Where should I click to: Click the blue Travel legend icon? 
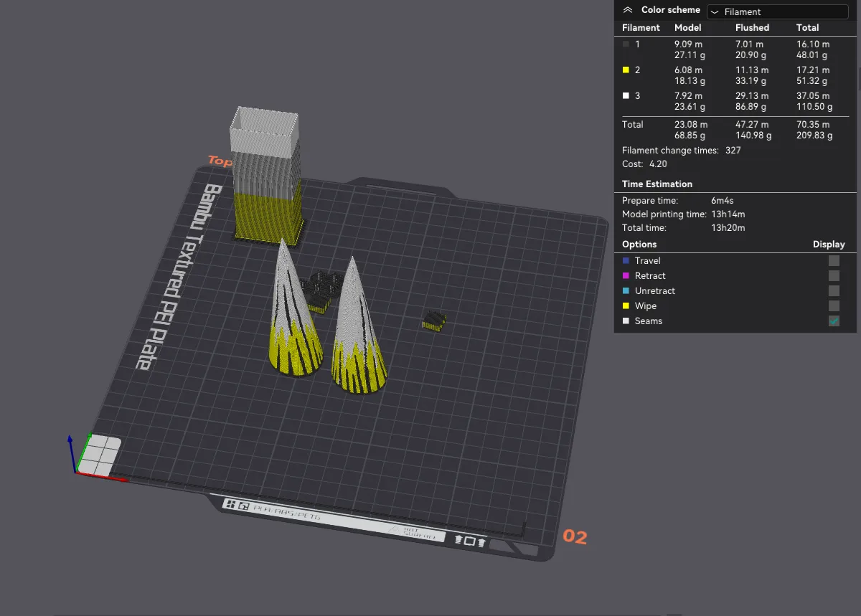pos(626,261)
